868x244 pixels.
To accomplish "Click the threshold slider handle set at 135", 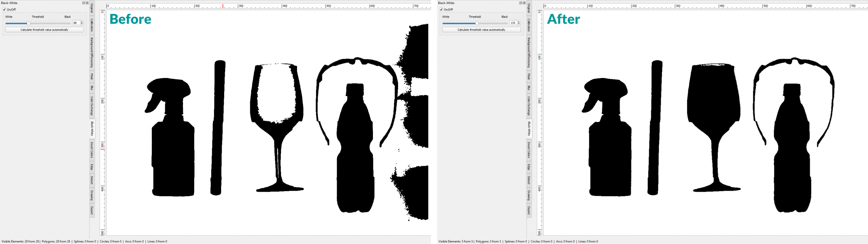I will 477,23.
